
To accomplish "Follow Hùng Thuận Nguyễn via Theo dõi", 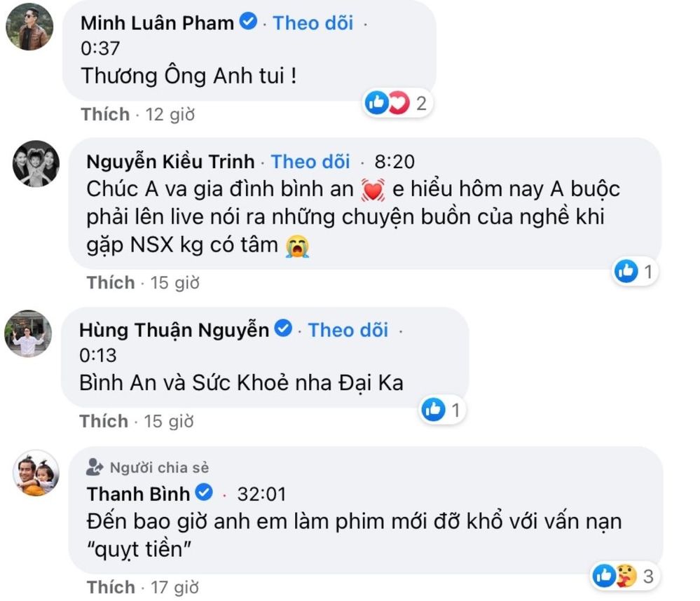I will coord(348,329).
